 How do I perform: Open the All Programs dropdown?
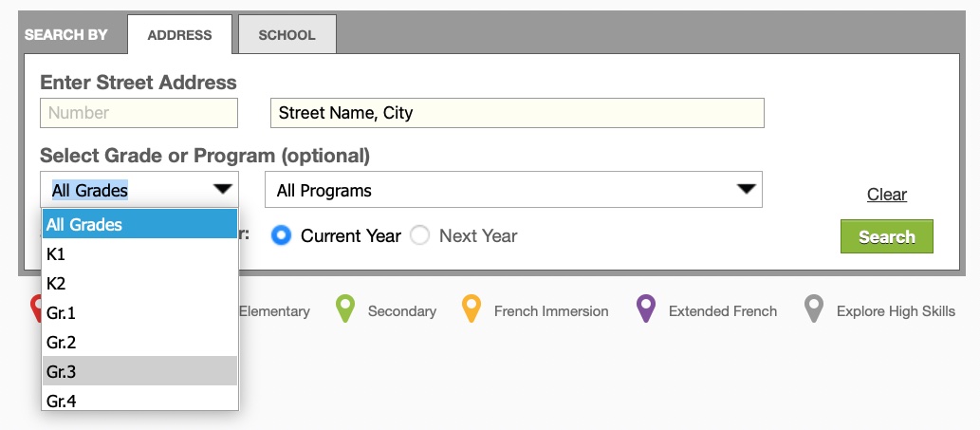point(514,190)
